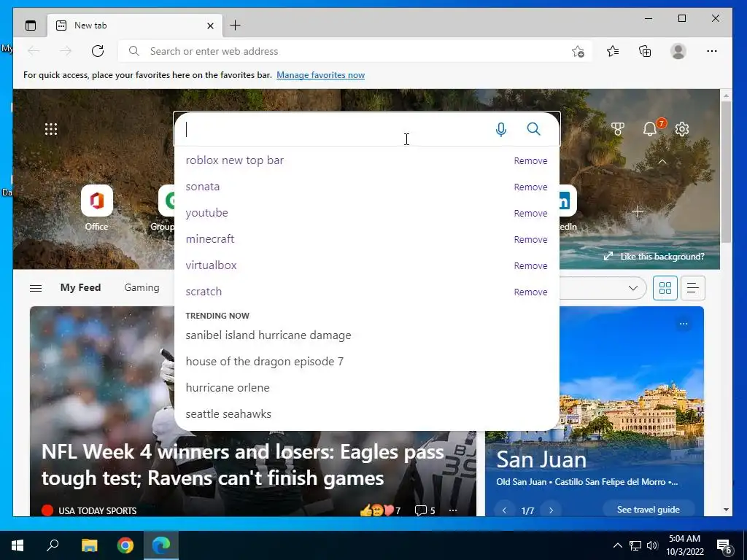
Task: Remove minecraft from search history
Action: tap(530, 239)
